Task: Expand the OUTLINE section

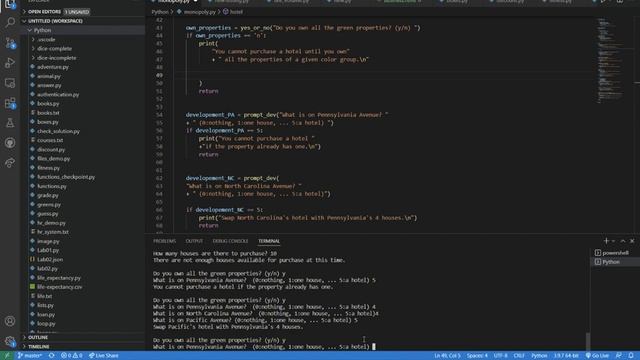Action: 82,338
